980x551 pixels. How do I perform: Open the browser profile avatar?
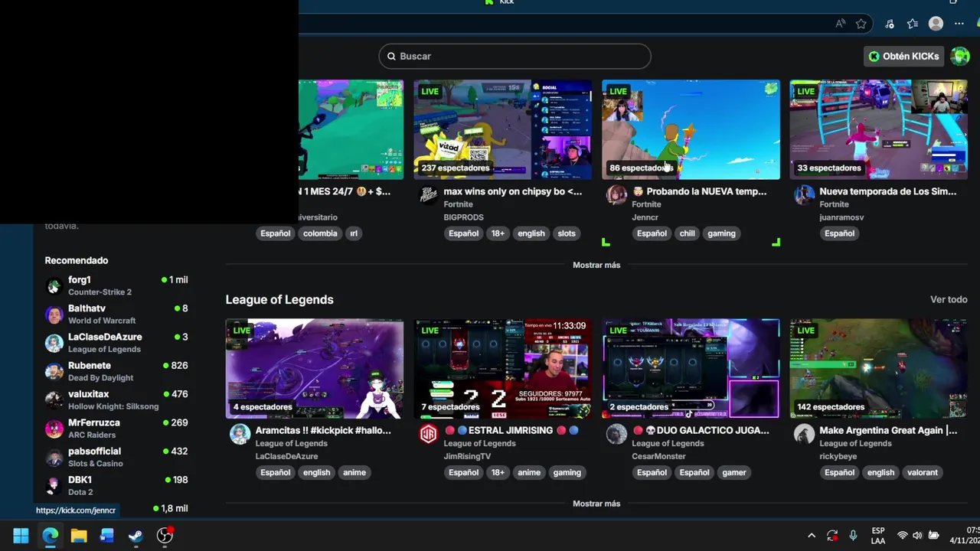936,24
